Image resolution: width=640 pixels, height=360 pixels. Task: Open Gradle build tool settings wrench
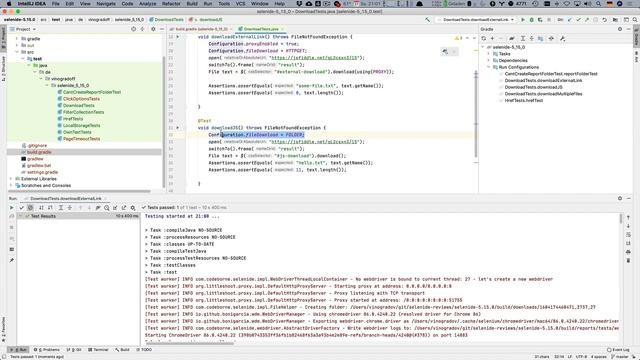pyautogui.click(x=562, y=38)
